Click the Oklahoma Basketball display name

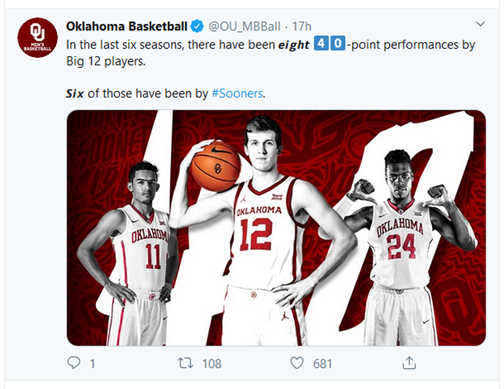click(x=126, y=26)
